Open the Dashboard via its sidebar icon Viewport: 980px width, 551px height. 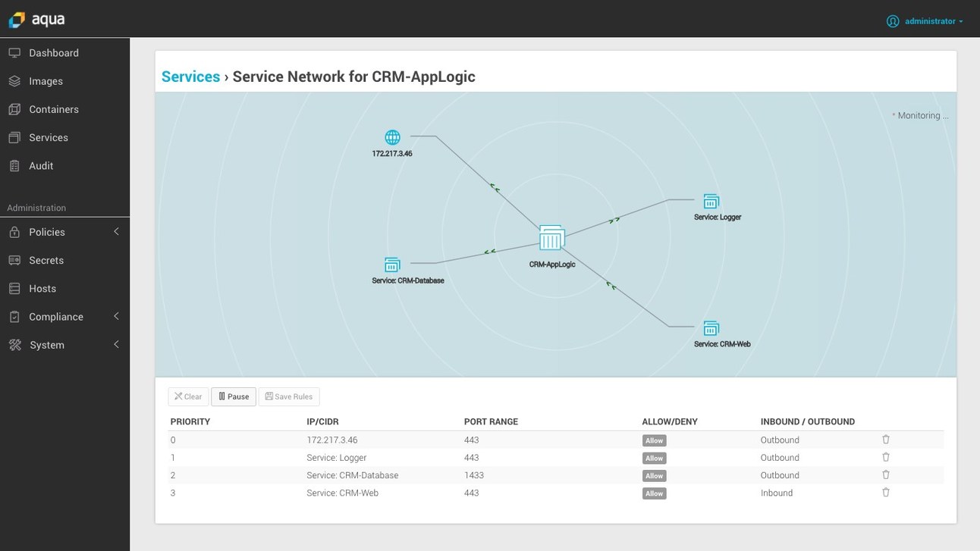[x=14, y=52]
